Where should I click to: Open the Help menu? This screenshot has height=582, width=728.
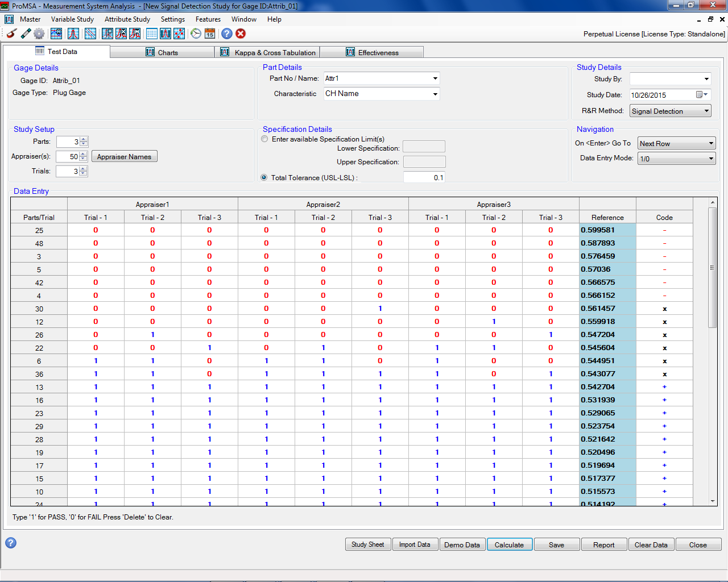pyautogui.click(x=274, y=19)
